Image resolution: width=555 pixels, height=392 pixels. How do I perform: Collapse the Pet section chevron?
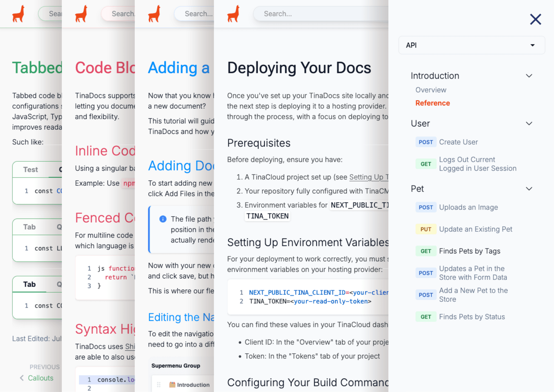(x=529, y=189)
